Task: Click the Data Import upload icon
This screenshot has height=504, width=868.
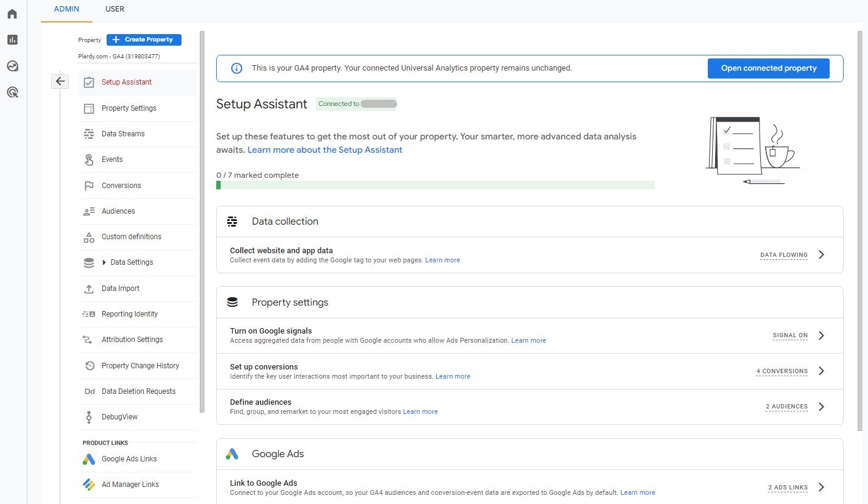Action: [x=89, y=289]
